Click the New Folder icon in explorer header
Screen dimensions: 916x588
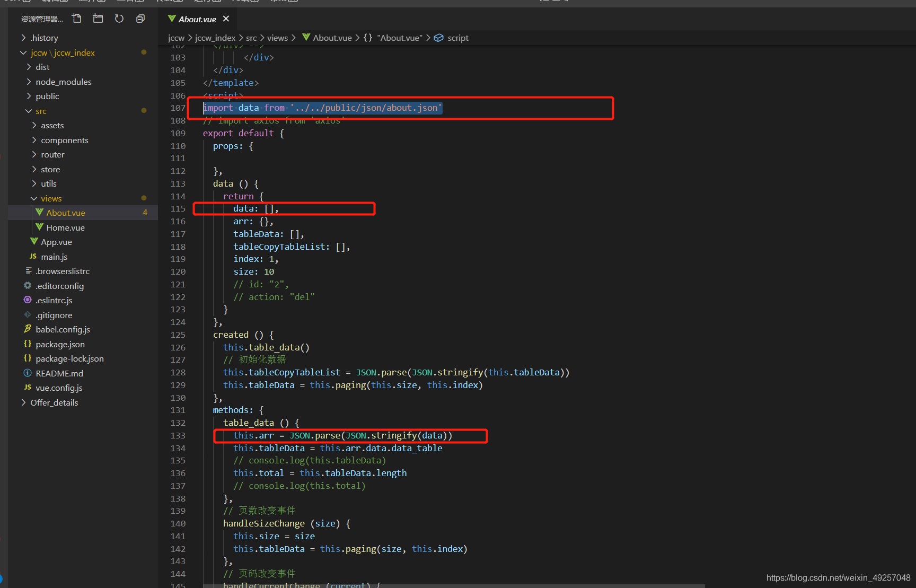[x=98, y=19]
